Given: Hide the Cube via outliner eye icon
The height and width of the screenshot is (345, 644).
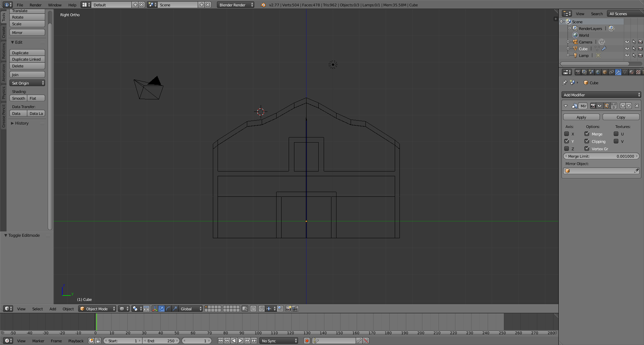Looking at the screenshot, I should coord(627,49).
